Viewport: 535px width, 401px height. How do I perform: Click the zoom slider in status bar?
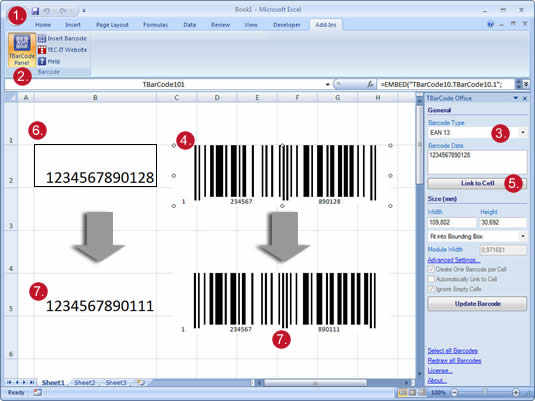[x=485, y=392]
